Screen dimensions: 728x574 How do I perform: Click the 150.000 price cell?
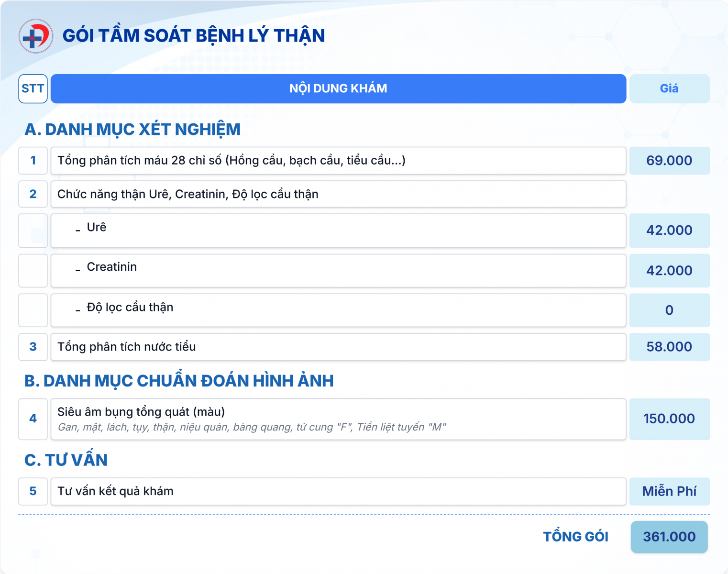pos(669,419)
